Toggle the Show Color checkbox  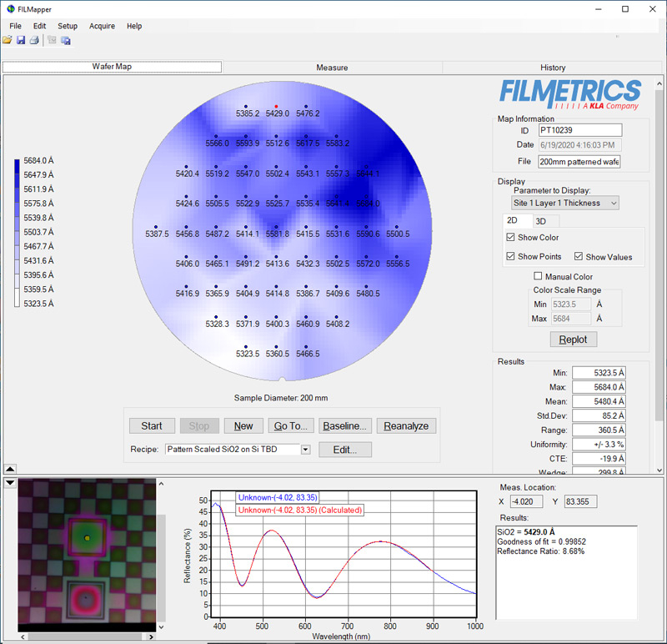511,238
